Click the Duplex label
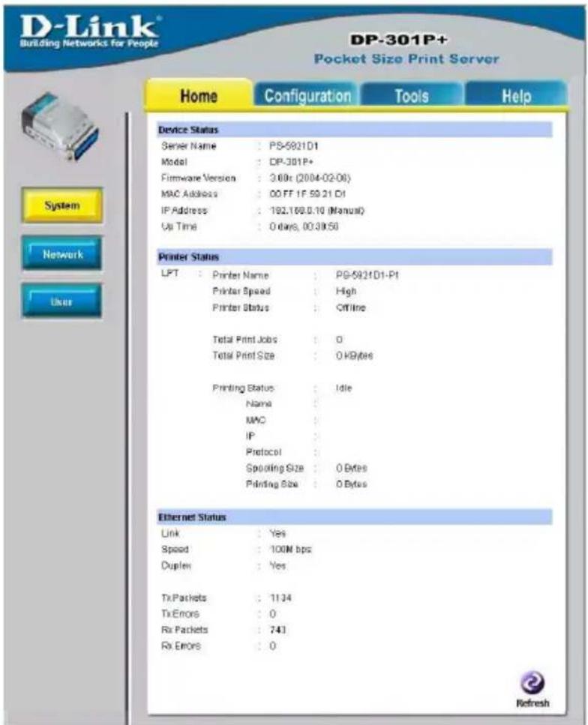Viewport: 588px width, 725px height. click(x=176, y=565)
